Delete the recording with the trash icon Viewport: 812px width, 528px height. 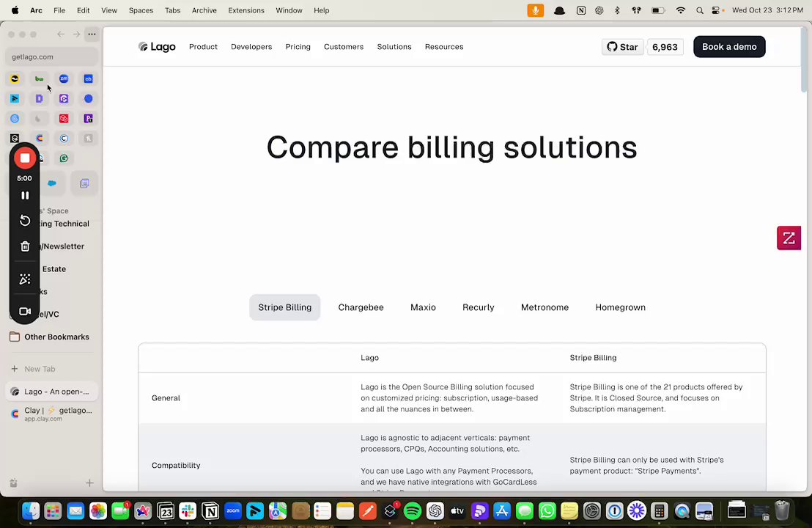click(25, 246)
